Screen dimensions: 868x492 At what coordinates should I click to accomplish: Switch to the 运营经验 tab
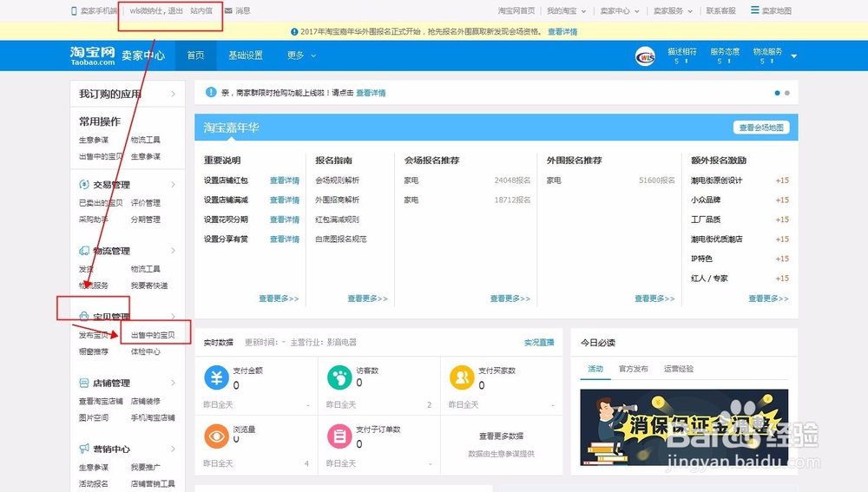click(x=679, y=369)
